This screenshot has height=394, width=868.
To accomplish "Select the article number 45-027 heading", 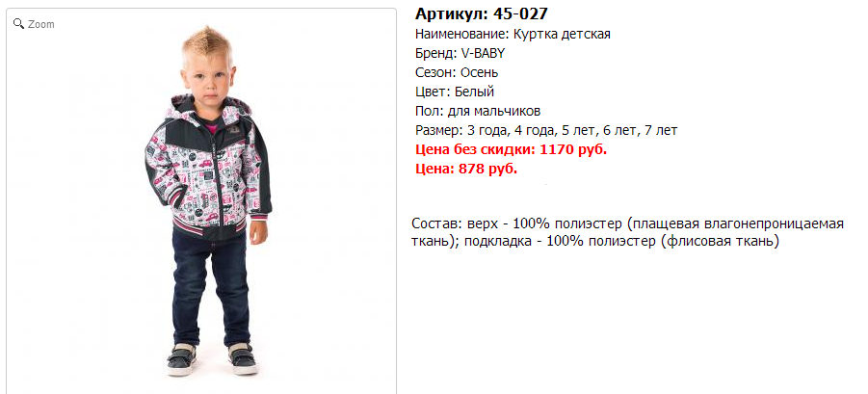I will (x=482, y=13).
